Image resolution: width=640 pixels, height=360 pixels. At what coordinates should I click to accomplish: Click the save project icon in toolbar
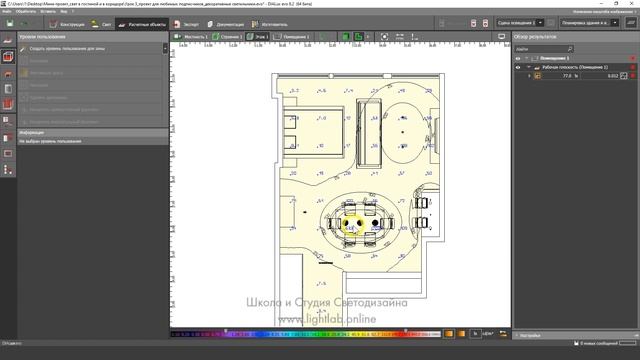click(10, 24)
